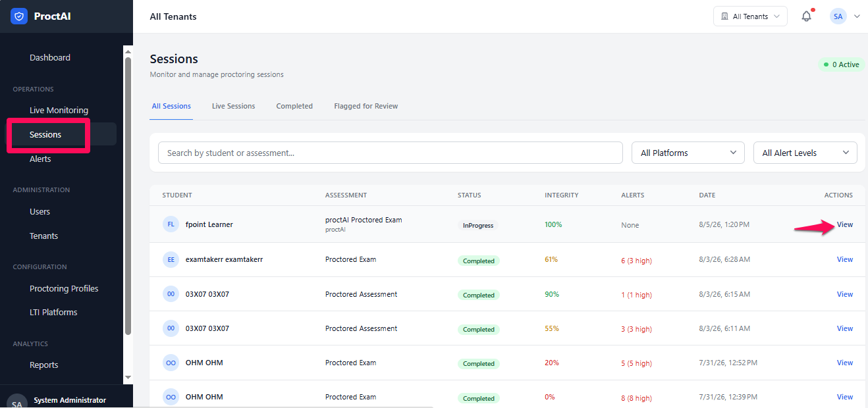Click the search by student input field

[x=390, y=153]
